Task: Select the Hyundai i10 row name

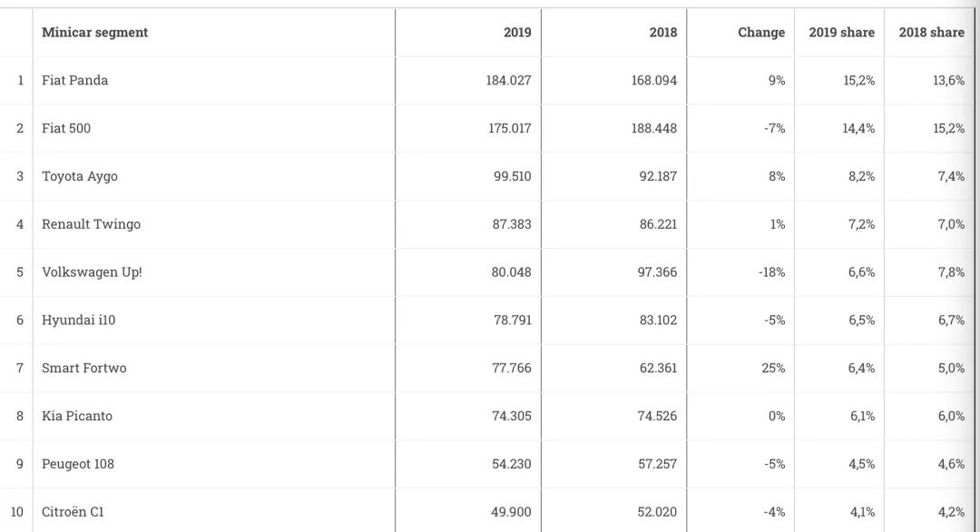Action: pos(78,320)
